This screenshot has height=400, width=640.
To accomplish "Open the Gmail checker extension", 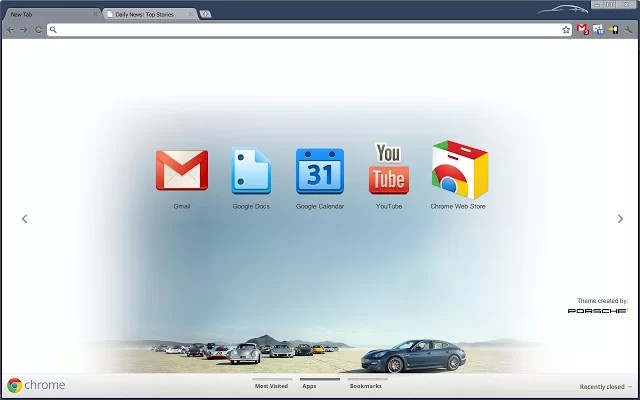I will coord(583,30).
